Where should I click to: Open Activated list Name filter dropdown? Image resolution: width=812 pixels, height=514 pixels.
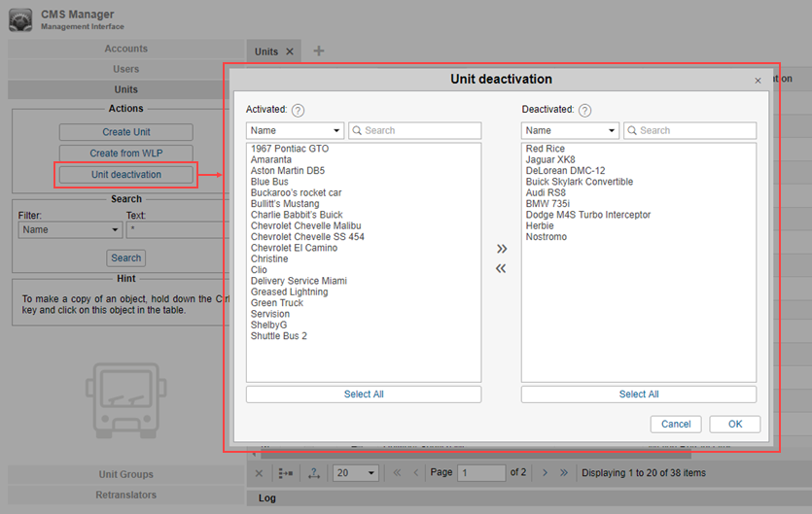(x=296, y=130)
